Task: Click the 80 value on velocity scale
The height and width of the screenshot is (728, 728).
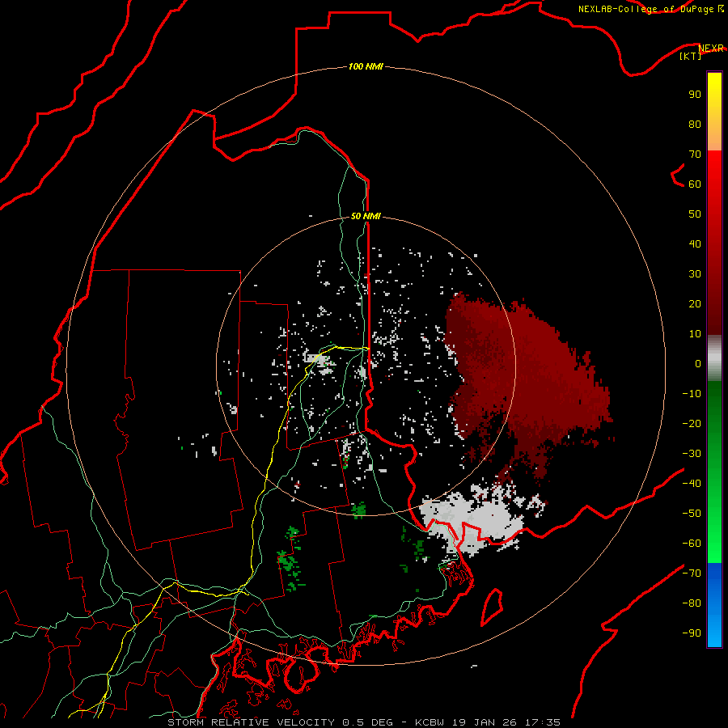Action: 695,124
